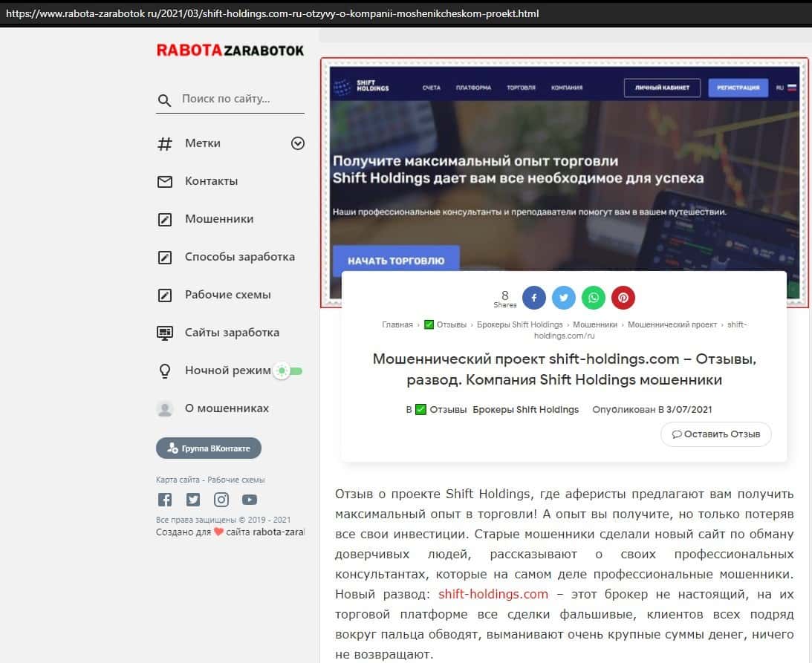Share the article via WhatsApp

click(x=594, y=298)
